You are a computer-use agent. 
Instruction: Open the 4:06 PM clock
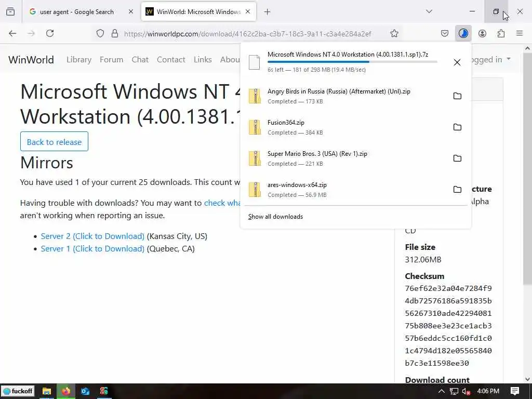pos(488,391)
